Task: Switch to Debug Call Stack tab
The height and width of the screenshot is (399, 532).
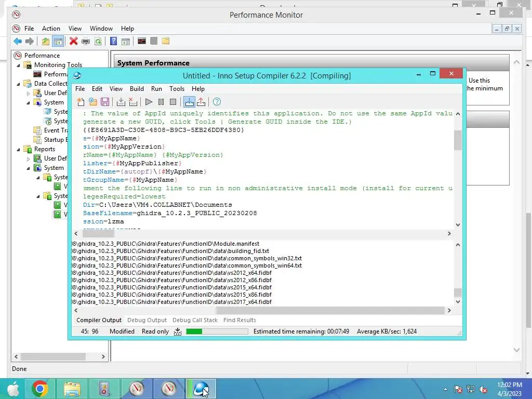Action: 195,320
